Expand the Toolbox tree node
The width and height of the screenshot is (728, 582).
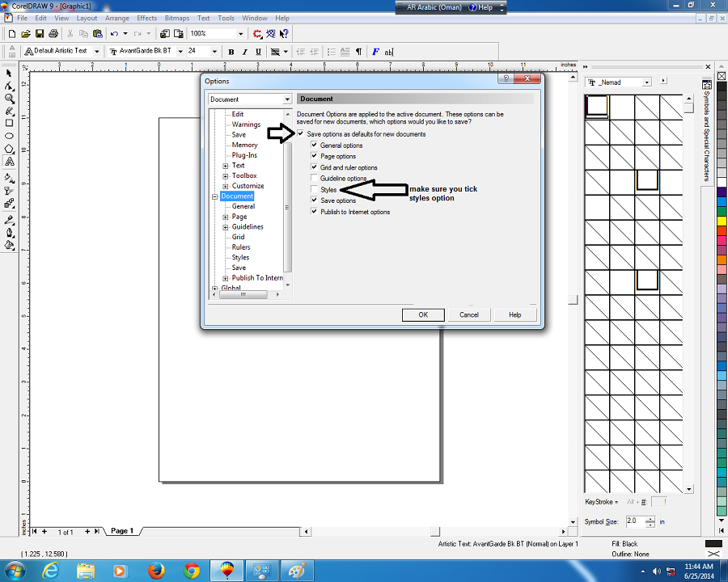tap(225, 176)
